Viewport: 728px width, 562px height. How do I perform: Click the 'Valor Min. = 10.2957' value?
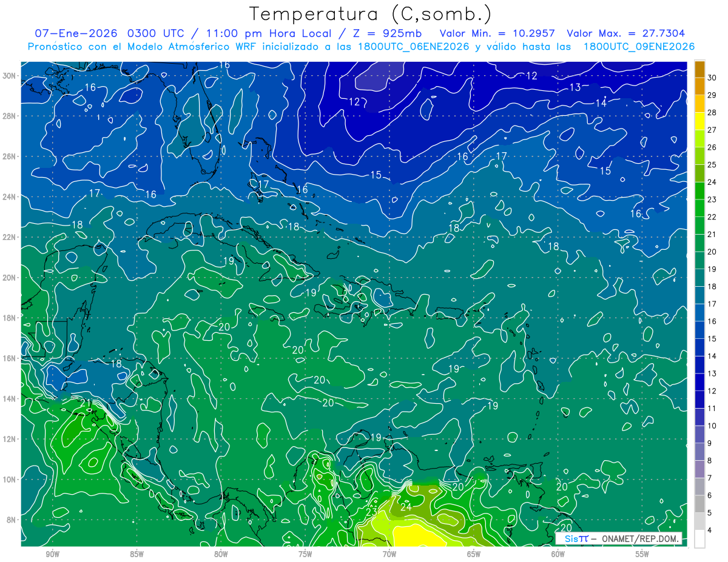pos(497,33)
